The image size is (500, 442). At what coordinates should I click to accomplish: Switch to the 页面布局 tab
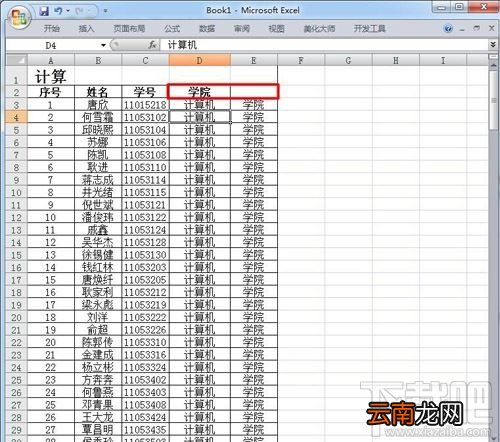pyautogui.click(x=129, y=29)
